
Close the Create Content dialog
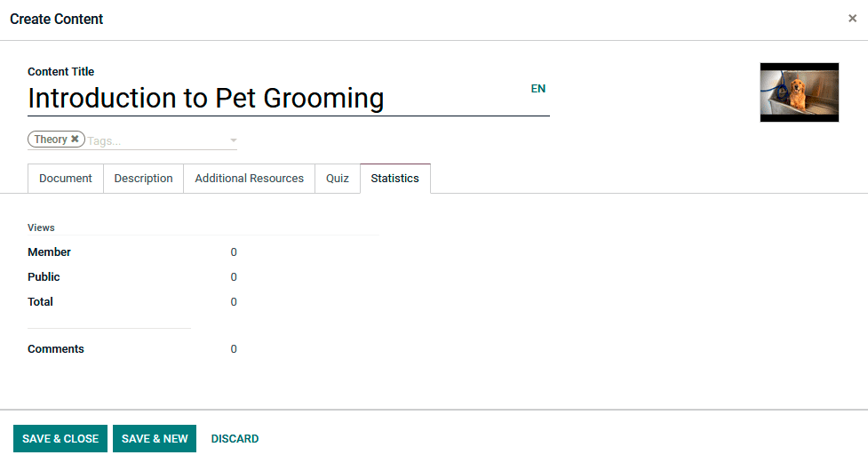[x=852, y=19]
